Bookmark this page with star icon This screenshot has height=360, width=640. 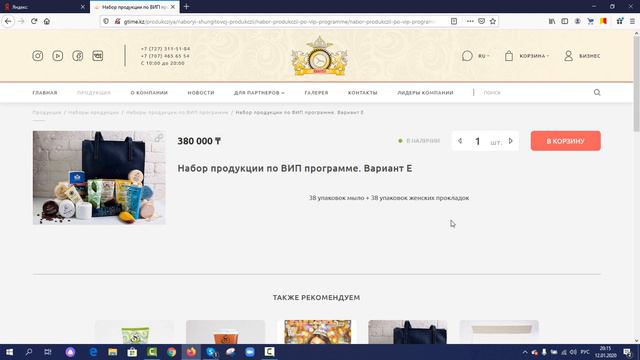[x=493, y=21]
